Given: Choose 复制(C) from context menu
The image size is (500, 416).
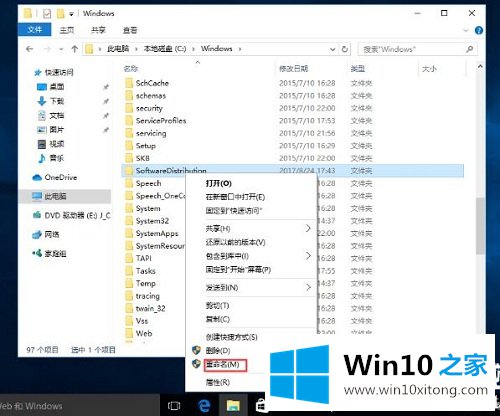Looking at the screenshot, I should point(218,319).
